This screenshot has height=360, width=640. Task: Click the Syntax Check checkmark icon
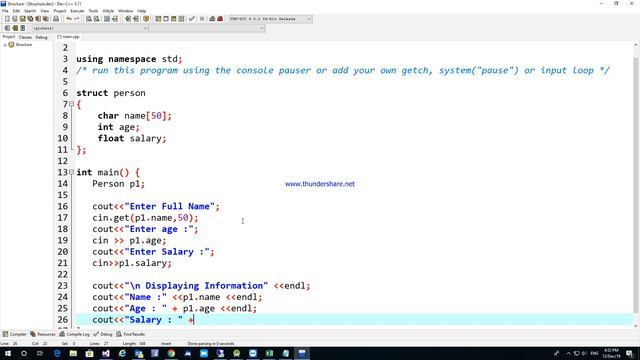tap(191, 19)
